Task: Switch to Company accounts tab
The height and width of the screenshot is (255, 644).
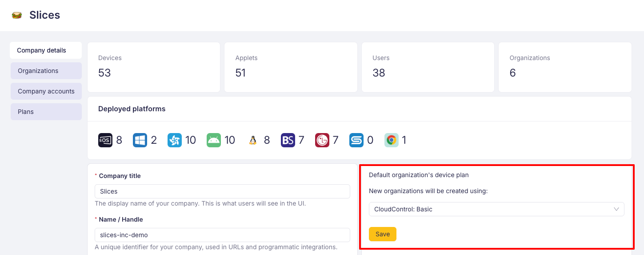Action: tap(46, 91)
